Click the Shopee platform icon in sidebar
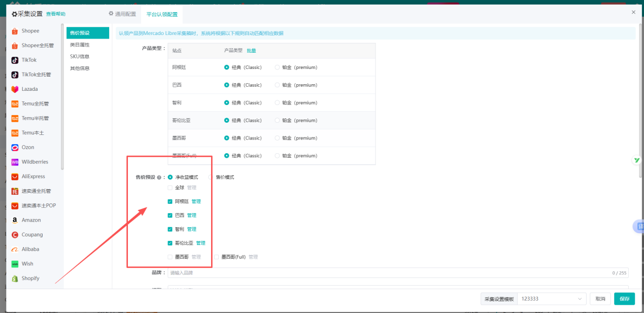Image resolution: width=644 pixels, height=313 pixels. coord(15,31)
